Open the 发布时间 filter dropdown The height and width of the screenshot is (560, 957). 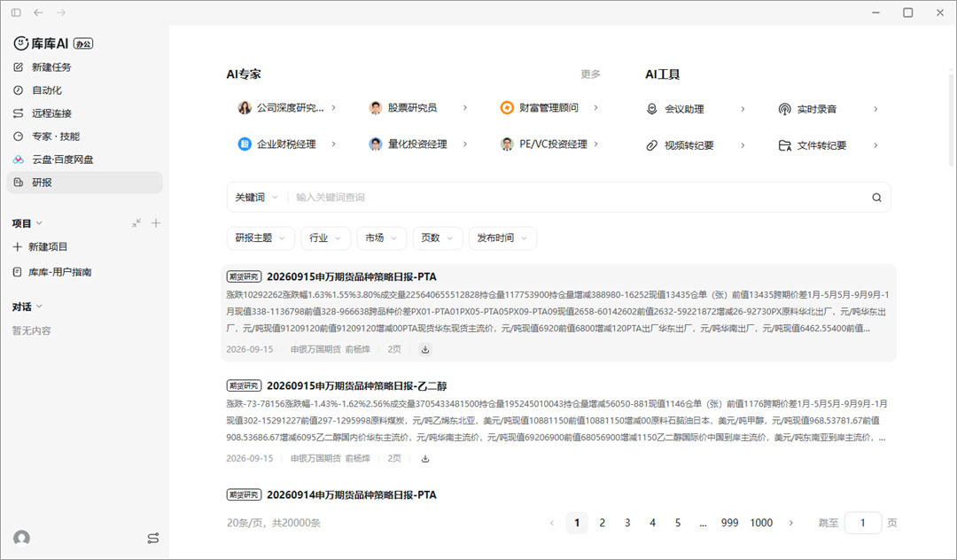click(x=502, y=237)
